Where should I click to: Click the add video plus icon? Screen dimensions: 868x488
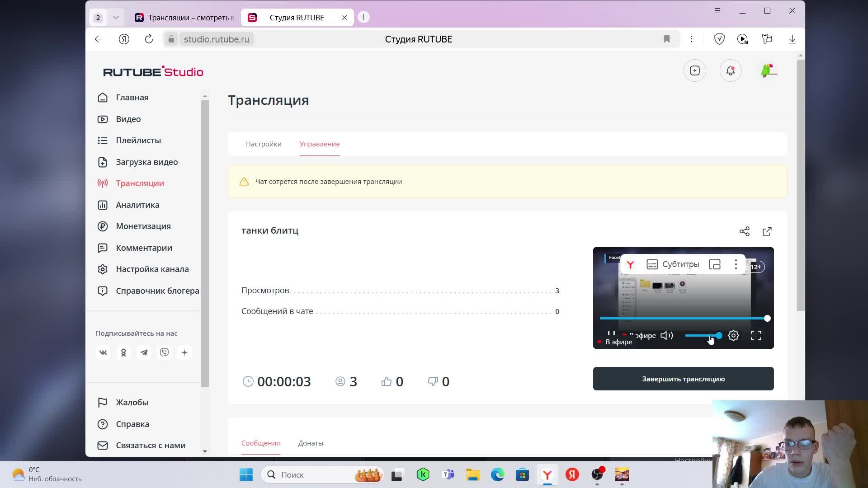click(695, 70)
